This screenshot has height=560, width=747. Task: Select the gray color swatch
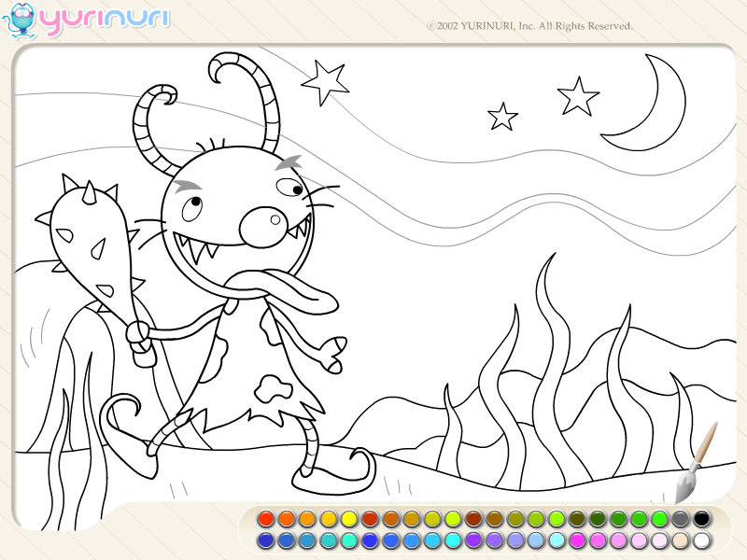681,518
